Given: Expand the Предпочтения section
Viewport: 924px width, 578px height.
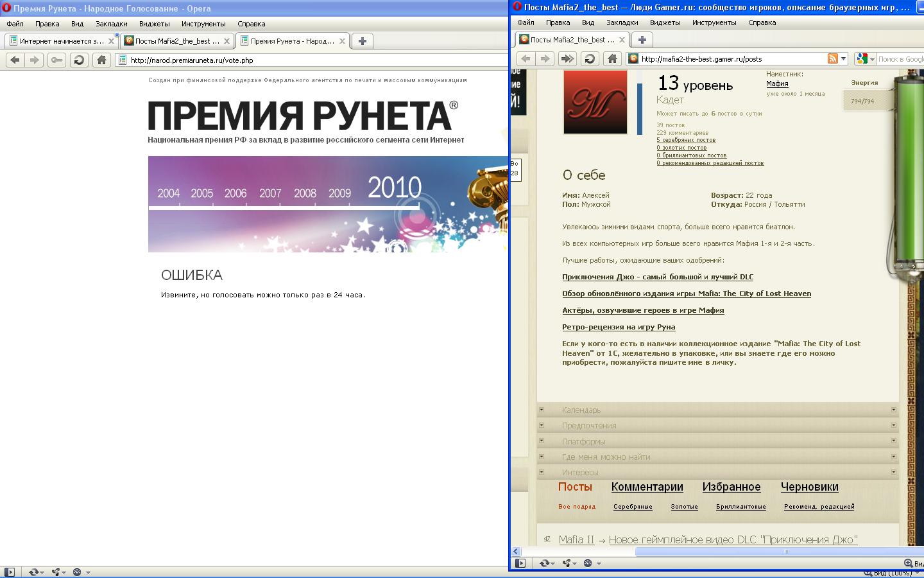Looking at the screenshot, I should pos(717,425).
